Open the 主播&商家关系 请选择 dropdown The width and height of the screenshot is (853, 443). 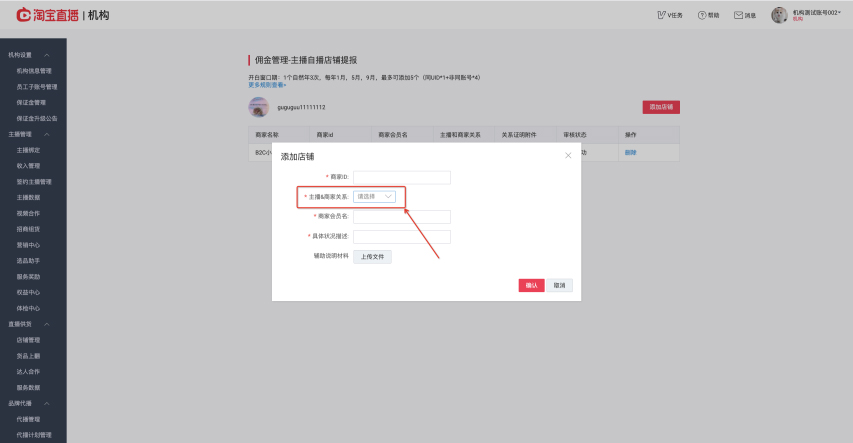tap(374, 196)
